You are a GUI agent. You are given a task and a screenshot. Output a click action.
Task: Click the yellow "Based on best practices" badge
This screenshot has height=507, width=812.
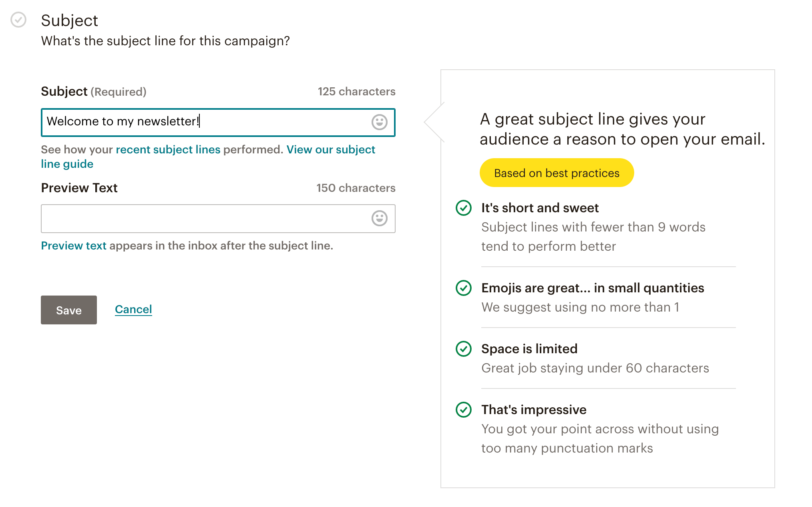click(557, 173)
